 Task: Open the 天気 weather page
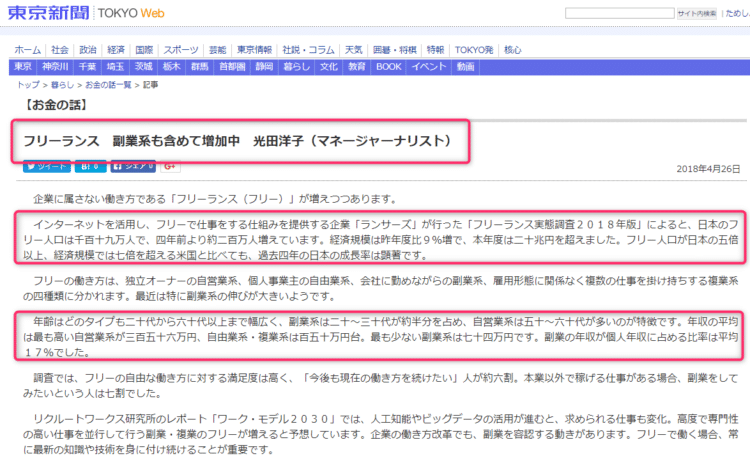pos(354,49)
